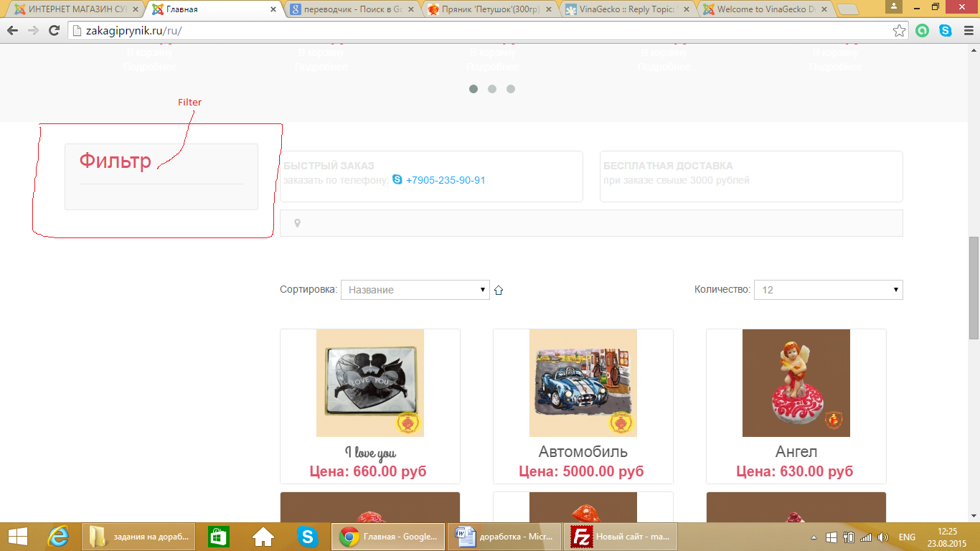Screen dimensions: 980x551
Task: Click the Ангел product thumbnail image
Action: click(796, 383)
